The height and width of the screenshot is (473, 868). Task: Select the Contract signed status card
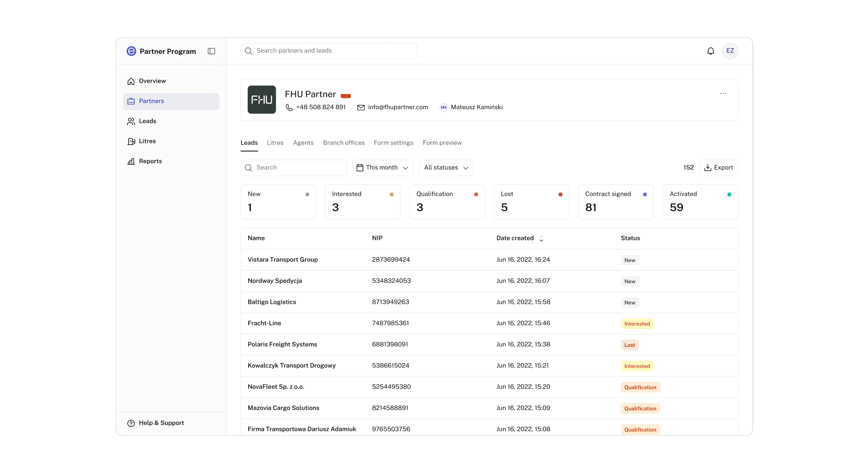click(615, 202)
